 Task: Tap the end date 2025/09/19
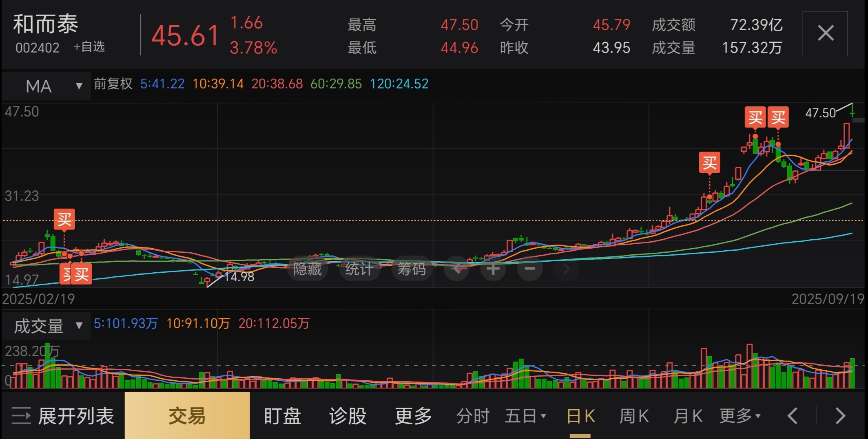[x=828, y=299]
